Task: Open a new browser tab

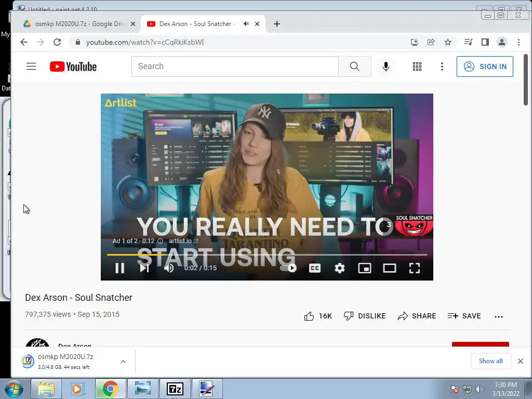Action: (277, 24)
